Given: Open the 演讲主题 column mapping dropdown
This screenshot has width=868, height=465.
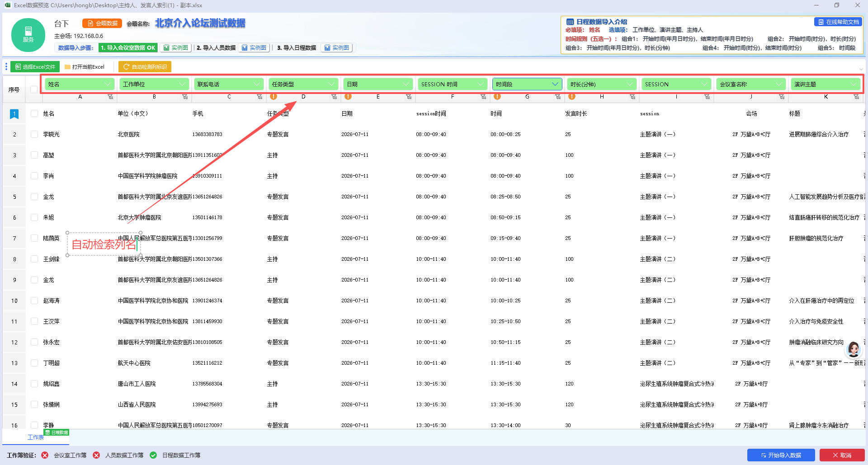Looking at the screenshot, I should click(826, 84).
